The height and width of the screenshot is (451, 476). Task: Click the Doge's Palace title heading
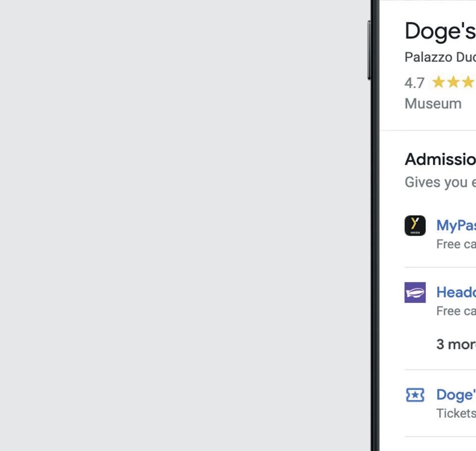coord(439,32)
